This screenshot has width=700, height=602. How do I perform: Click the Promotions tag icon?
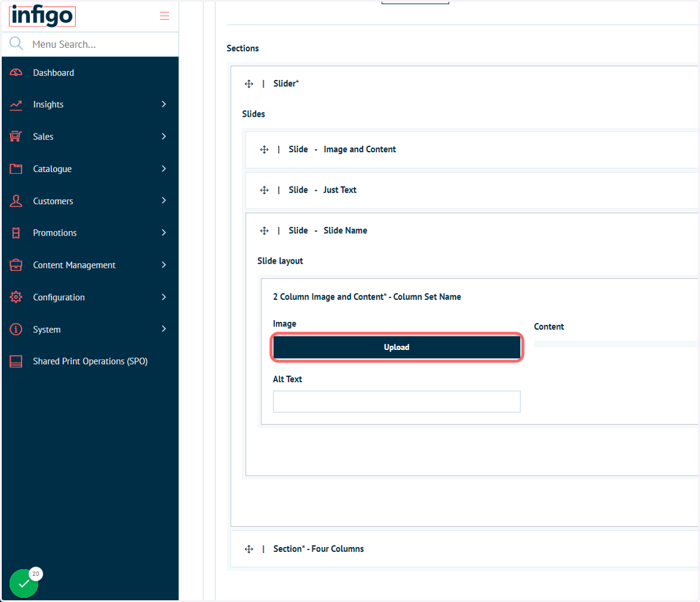pos(16,233)
